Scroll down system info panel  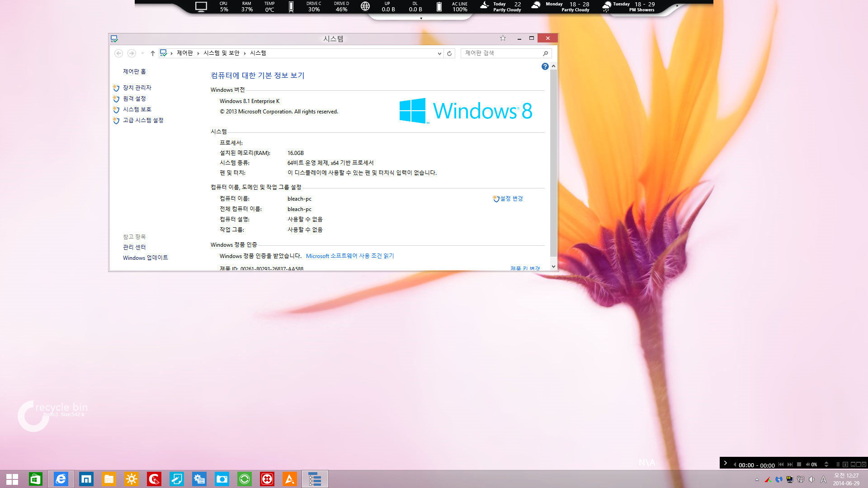click(553, 267)
